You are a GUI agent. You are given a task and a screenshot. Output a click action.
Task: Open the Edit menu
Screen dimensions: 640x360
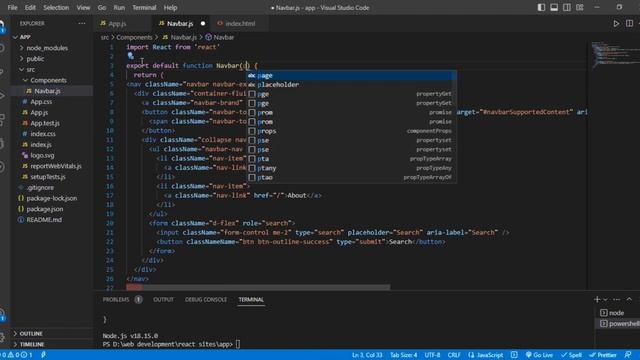[30, 7]
